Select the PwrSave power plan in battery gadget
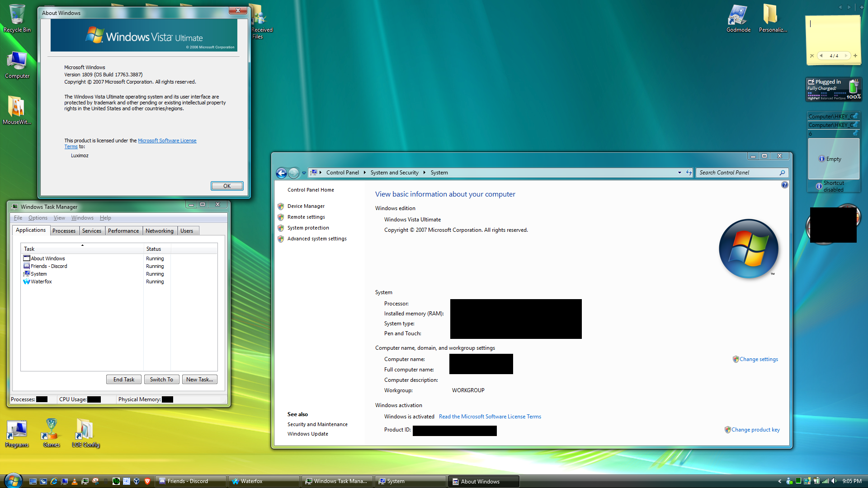This screenshot has height=488, width=868. point(840,96)
